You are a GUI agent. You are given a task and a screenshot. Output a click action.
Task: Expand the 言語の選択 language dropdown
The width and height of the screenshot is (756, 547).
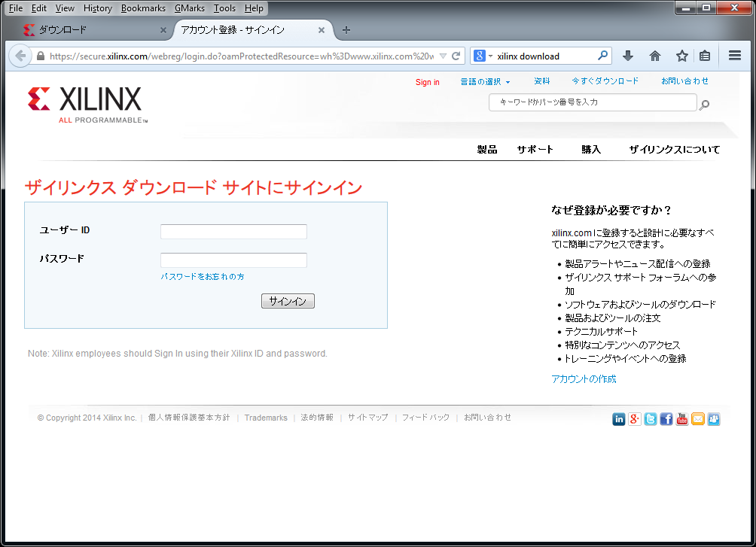coord(485,81)
